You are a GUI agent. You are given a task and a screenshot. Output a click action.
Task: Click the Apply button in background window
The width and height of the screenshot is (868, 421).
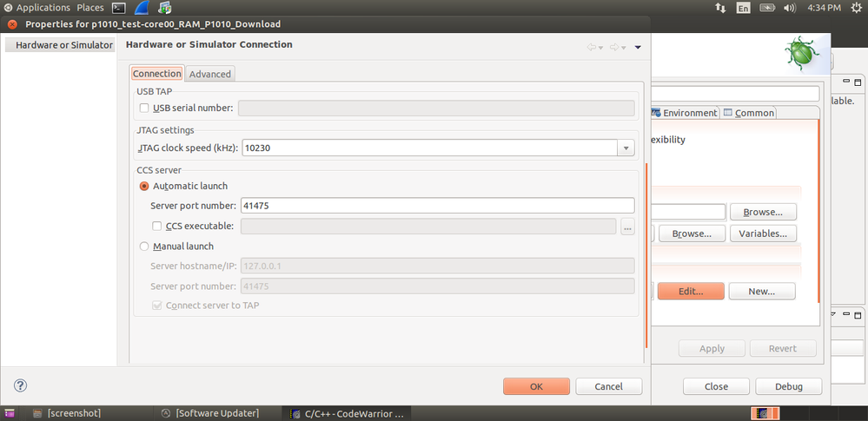click(x=712, y=349)
